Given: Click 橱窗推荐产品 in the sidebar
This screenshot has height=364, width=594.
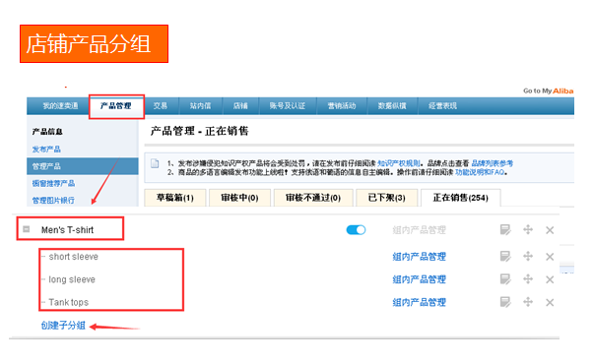Looking at the screenshot, I should [x=53, y=184].
